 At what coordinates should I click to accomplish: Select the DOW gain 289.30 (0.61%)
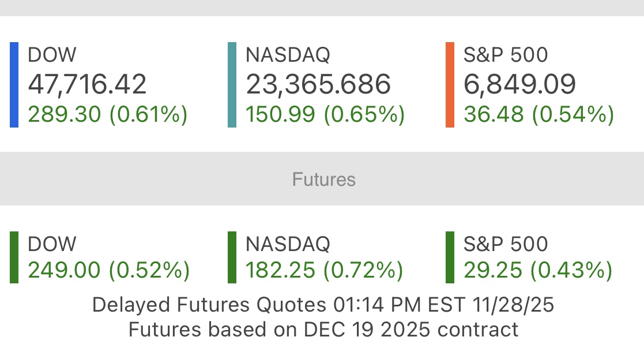[108, 114]
